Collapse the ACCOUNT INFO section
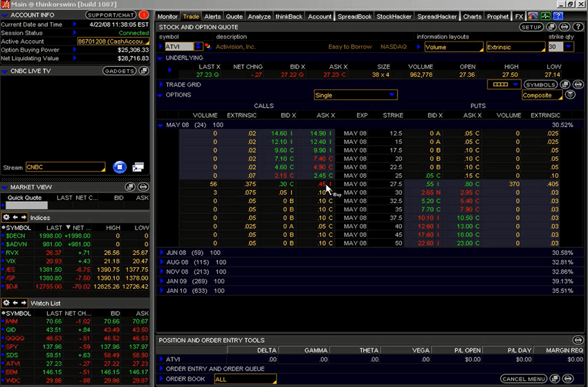 point(5,15)
